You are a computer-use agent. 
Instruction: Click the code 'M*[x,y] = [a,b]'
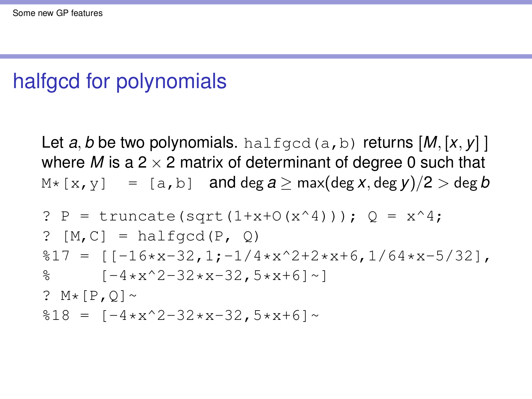coord(117,183)
